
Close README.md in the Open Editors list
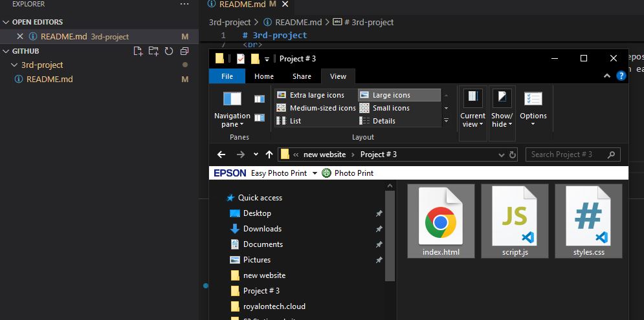coord(19,36)
